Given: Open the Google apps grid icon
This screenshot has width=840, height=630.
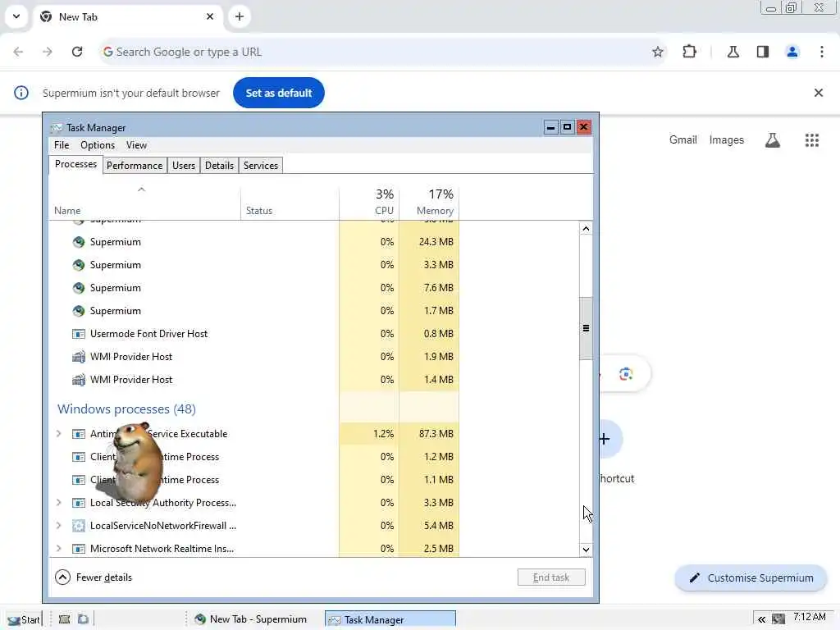Looking at the screenshot, I should 811,140.
